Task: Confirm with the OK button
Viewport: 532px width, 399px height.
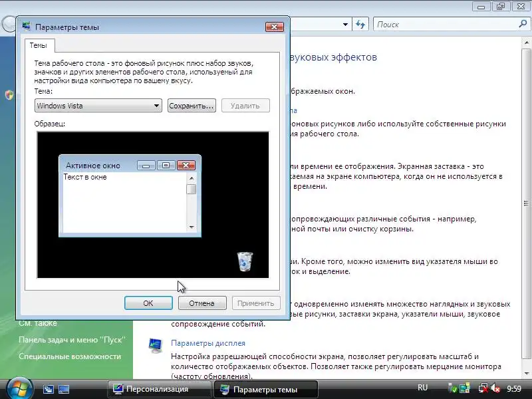Action: pos(148,303)
